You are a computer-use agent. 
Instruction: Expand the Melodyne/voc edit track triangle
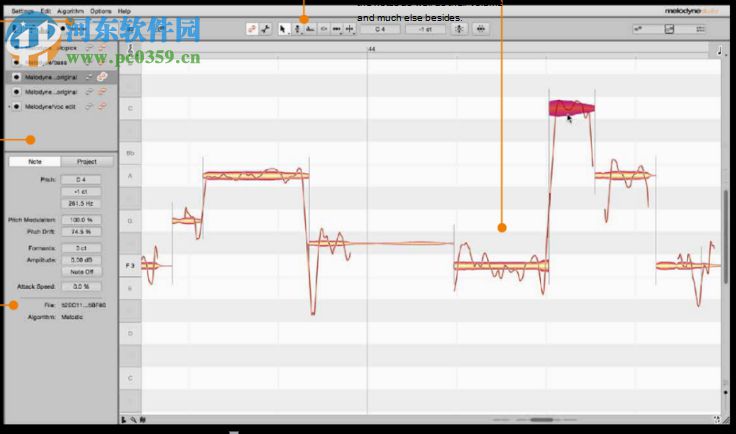pyautogui.click(x=9, y=107)
